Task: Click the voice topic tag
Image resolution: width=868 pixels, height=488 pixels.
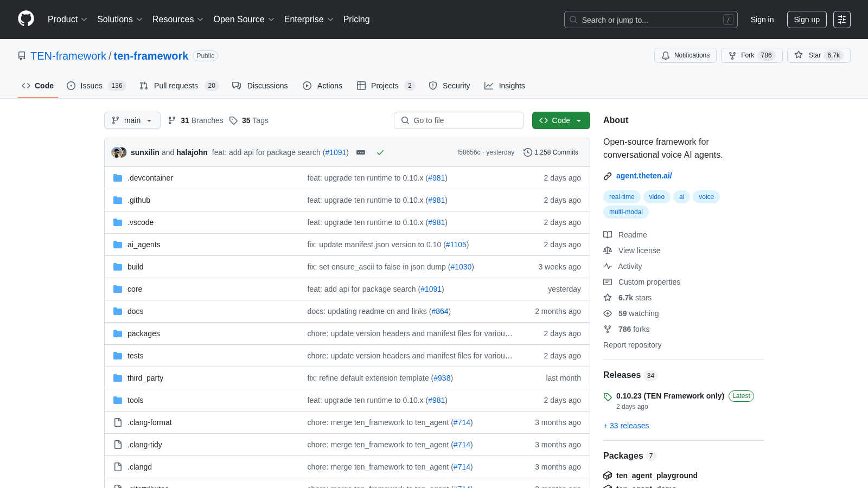Action: pyautogui.click(x=706, y=197)
